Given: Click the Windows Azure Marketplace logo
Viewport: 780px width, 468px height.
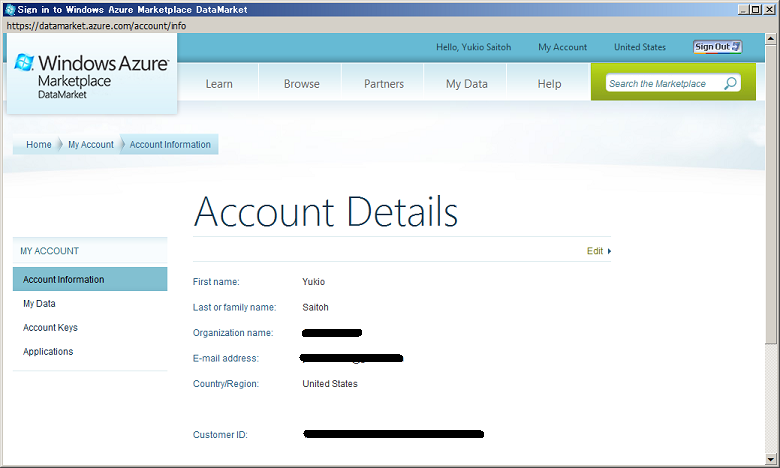Looking at the screenshot, I should [92, 74].
